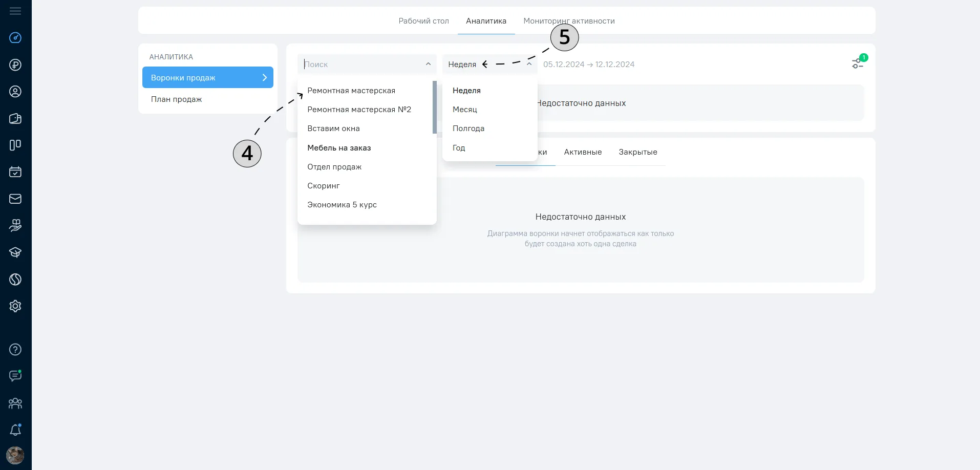Open the calendar icon in sidebar
Image resolution: width=980 pixels, height=470 pixels.
tap(15, 172)
